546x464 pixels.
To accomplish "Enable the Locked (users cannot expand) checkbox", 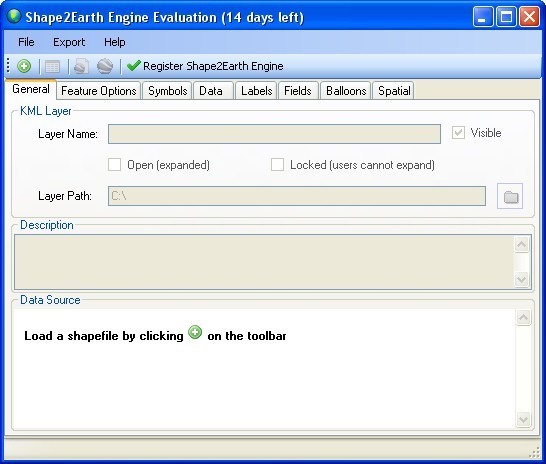I will pyautogui.click(x=277, y=165).
